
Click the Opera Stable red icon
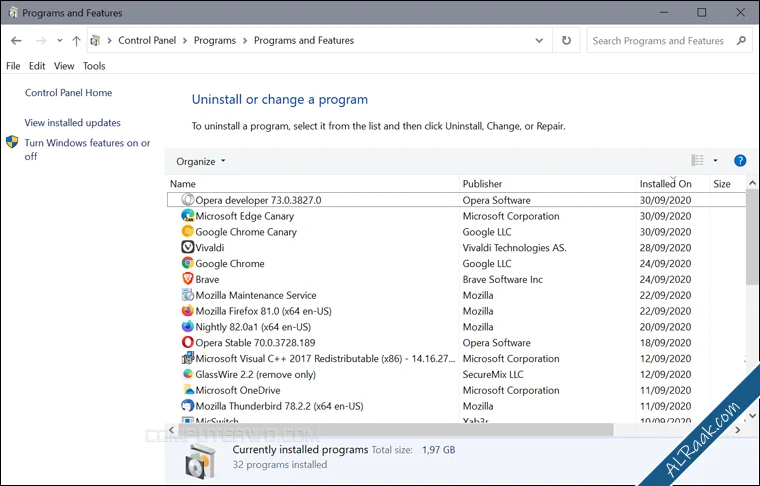click(x=188, y=343)
